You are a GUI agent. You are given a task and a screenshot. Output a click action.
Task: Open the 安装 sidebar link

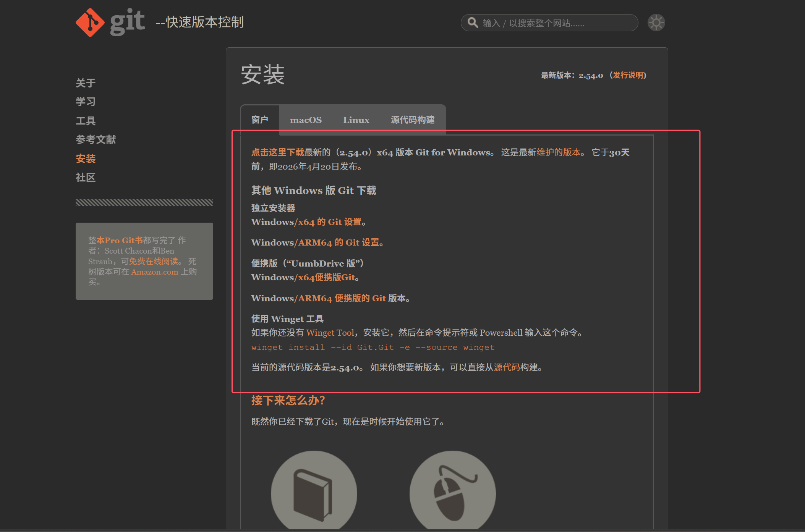[86, 158]
